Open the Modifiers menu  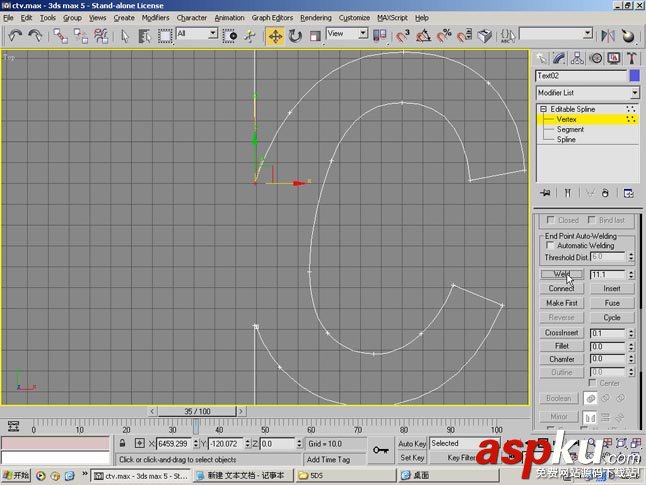pos(155,17)
